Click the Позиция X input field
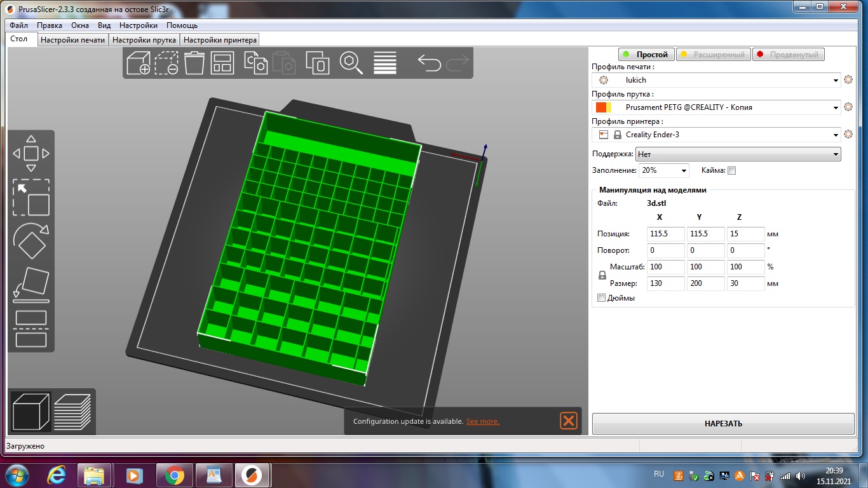The image size is (868, 488). pos(666,234)
